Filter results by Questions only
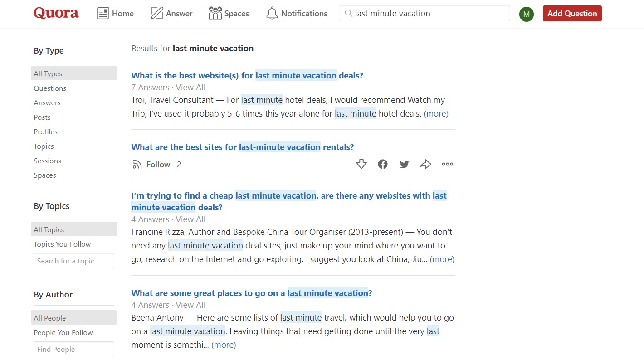This screenshot has height=360, width=644. [50, 88]
